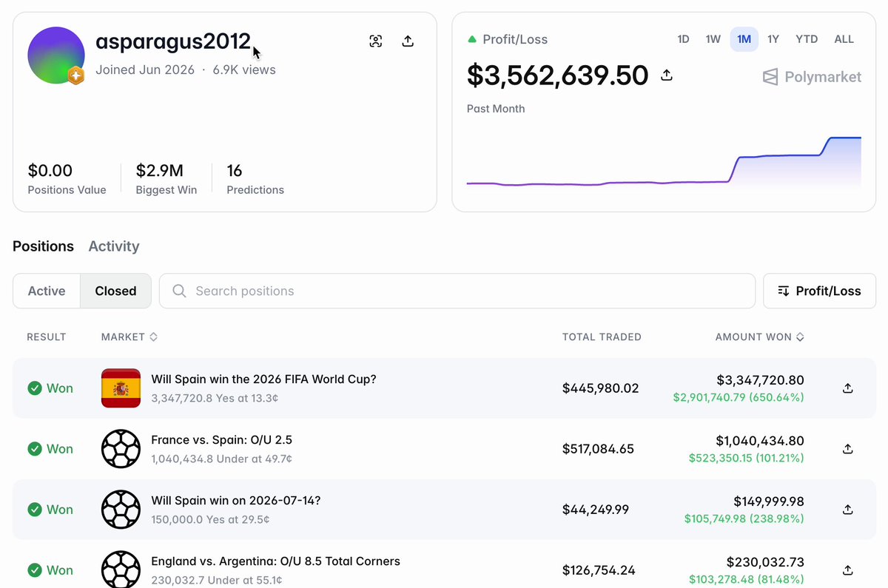Click the $1,040,434.80 amount won

pyautogui.click(x=760, y=441)
